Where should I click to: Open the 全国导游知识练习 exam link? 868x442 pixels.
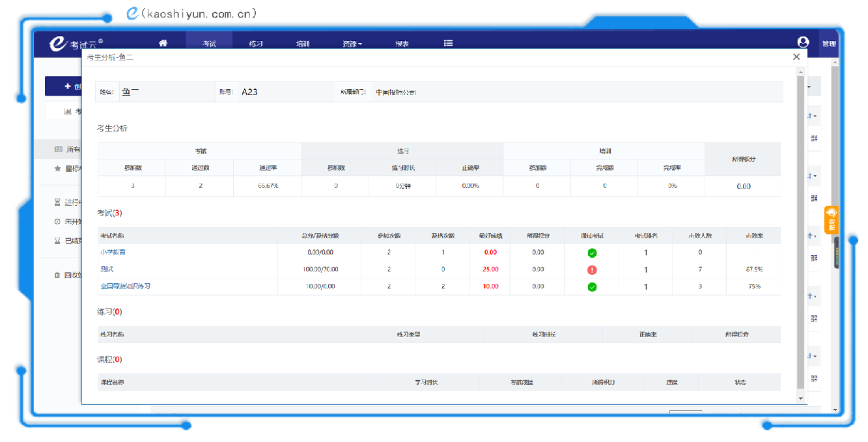(126, 286)
